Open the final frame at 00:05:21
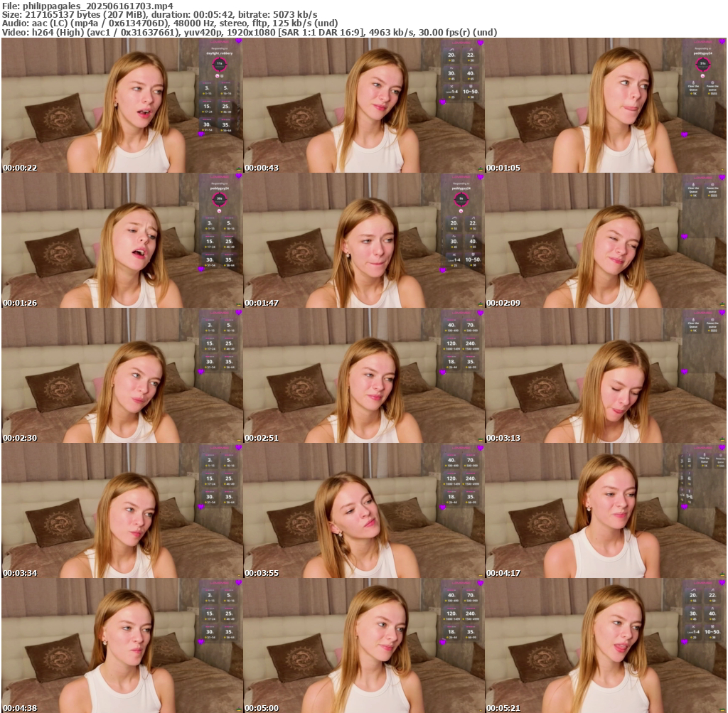Viewport: 728px width, 713px height. point(605,645)
